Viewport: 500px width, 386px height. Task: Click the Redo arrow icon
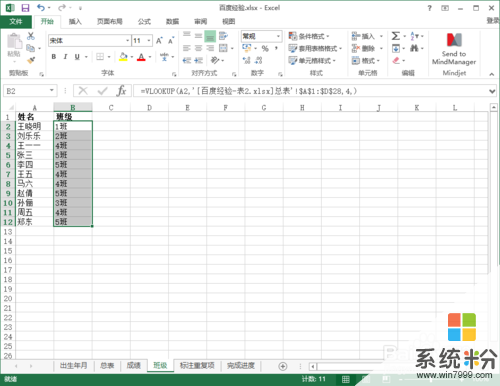pos(62,8)
